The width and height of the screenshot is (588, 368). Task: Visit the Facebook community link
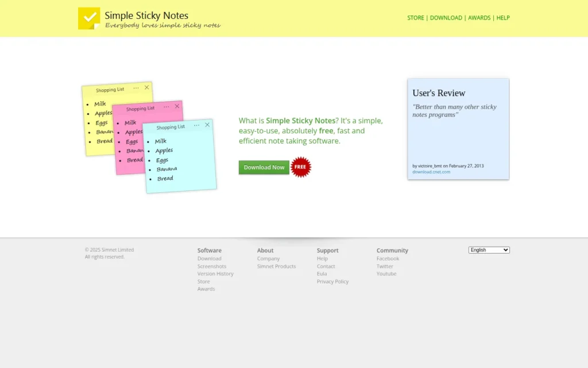coord(388,259)
